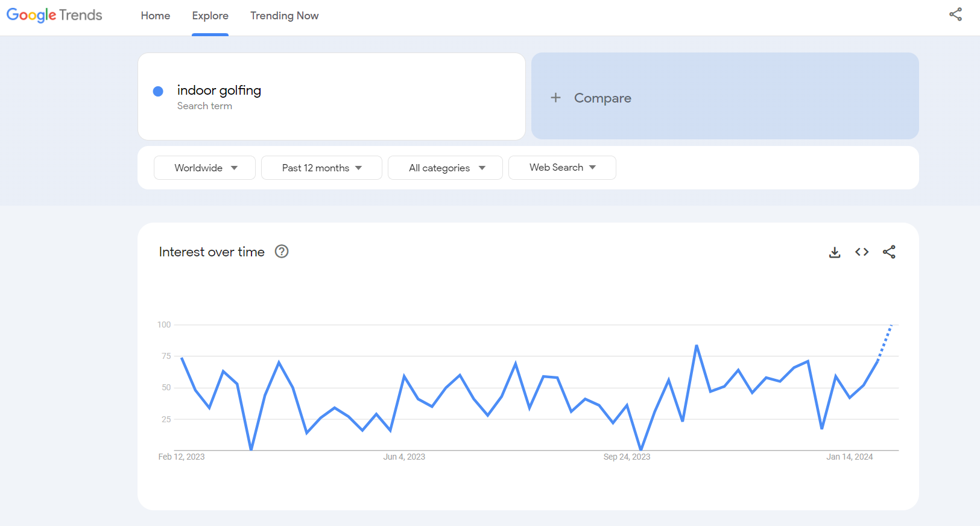Select the Explore tab

click(210, 16)
